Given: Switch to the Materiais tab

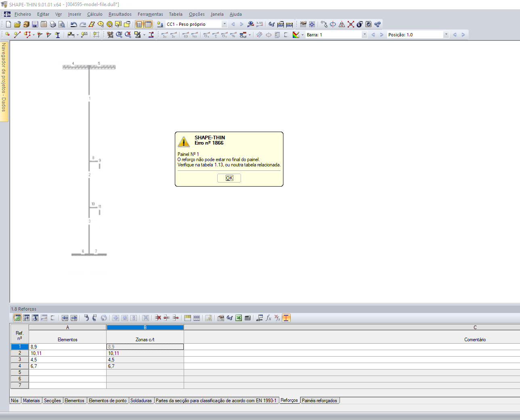Looking at the screenshot, I should [31, 401].
